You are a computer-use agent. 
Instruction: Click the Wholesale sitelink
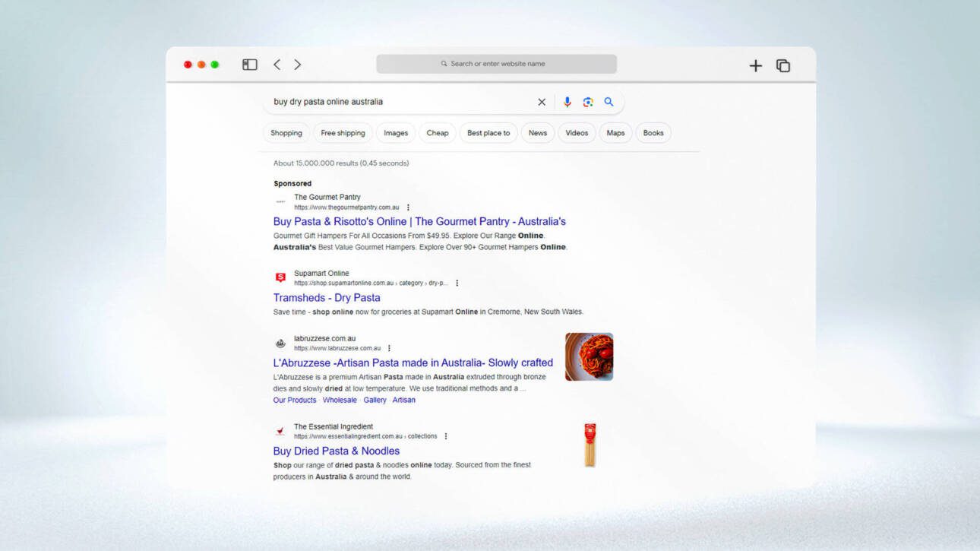pyautogui.click(x=340, y=400)
